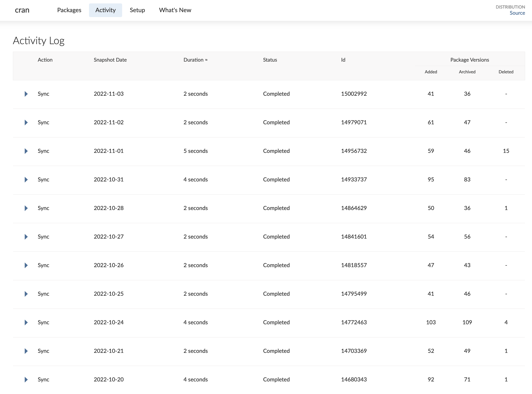
Task: Switch to the Setup tab
Action: coord(137,10)
